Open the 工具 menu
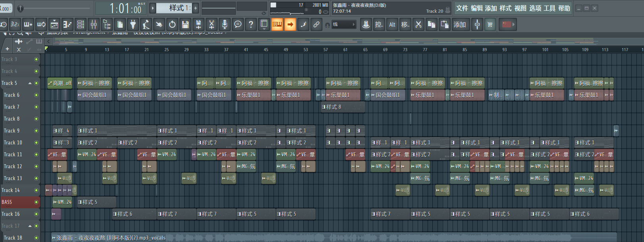 [x=550, y=8]
